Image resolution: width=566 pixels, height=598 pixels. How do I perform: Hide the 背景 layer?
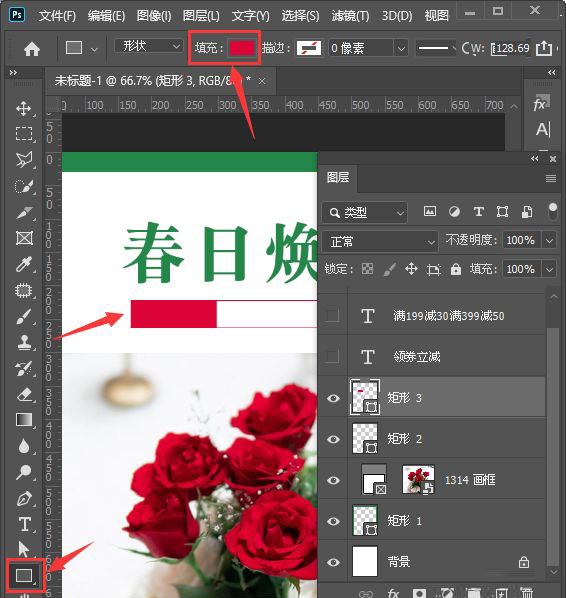click(333, 562)
